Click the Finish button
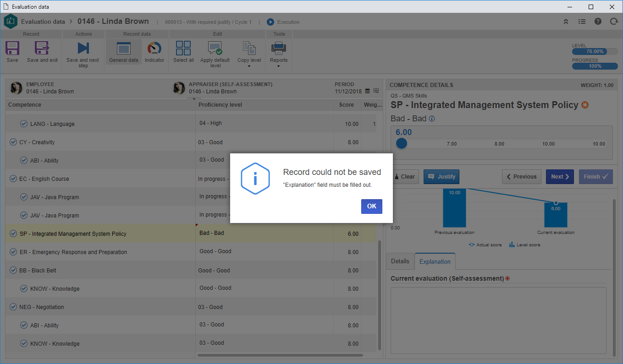Image resolution: width=623 pixels, height=364 pixels. (x=595, y=177)
